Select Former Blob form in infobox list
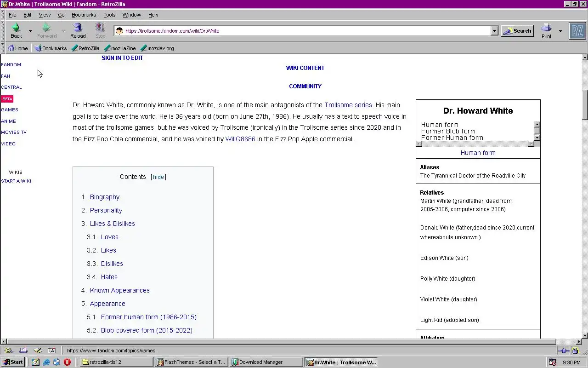The width and height of the screenshot is (588, 368). tap(448, 131)
